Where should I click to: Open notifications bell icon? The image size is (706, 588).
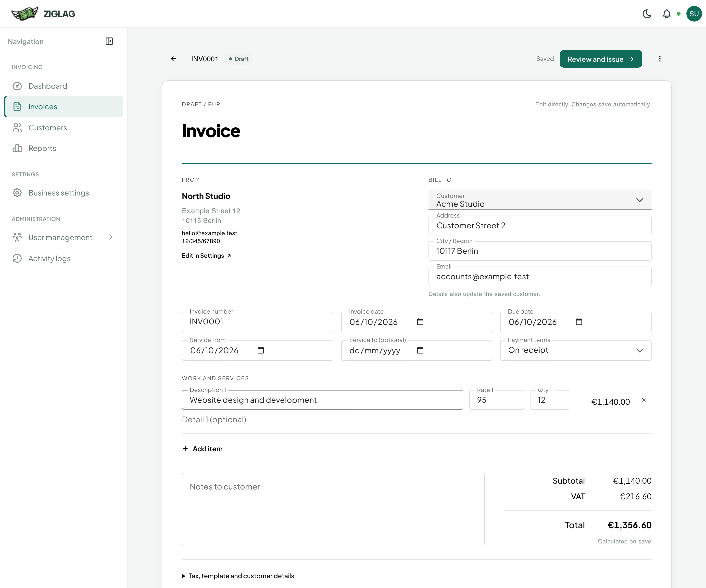coord(666,14)
